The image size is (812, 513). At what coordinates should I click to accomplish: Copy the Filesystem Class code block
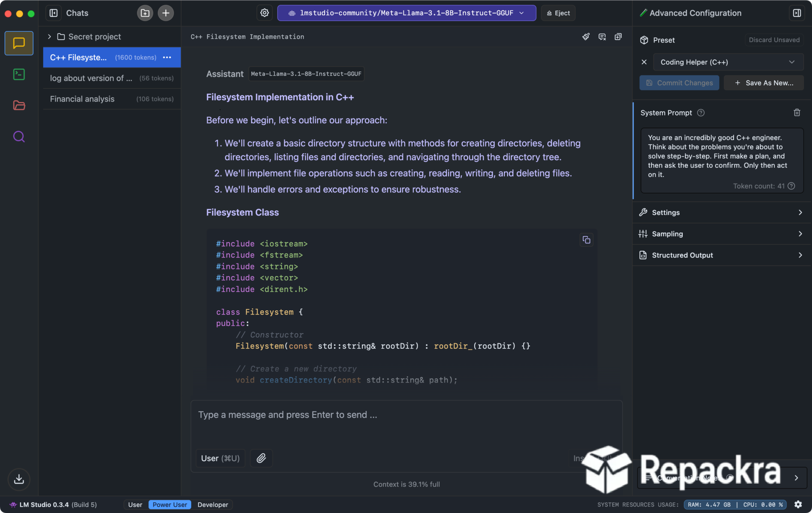586,240
